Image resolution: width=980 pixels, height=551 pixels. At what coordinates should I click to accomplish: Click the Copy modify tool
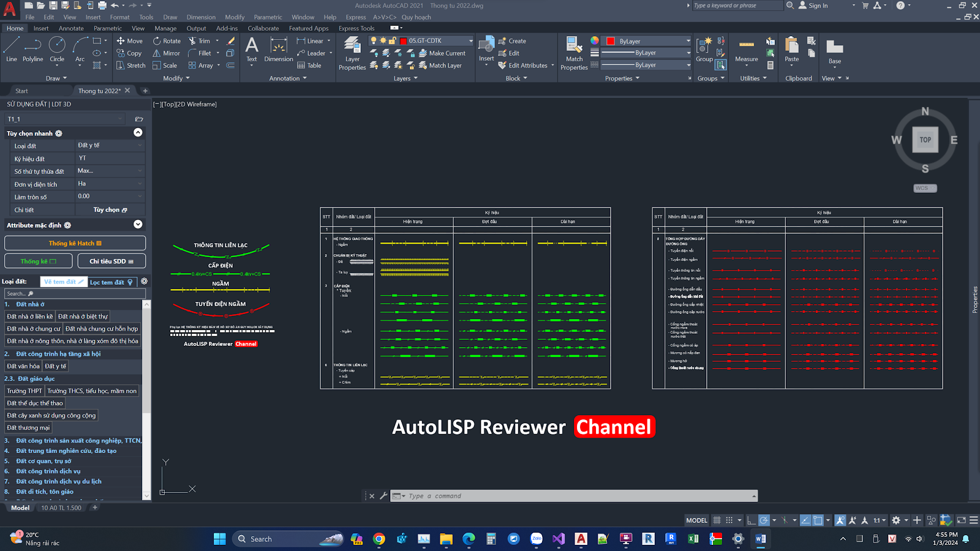(x=129, y=53)
